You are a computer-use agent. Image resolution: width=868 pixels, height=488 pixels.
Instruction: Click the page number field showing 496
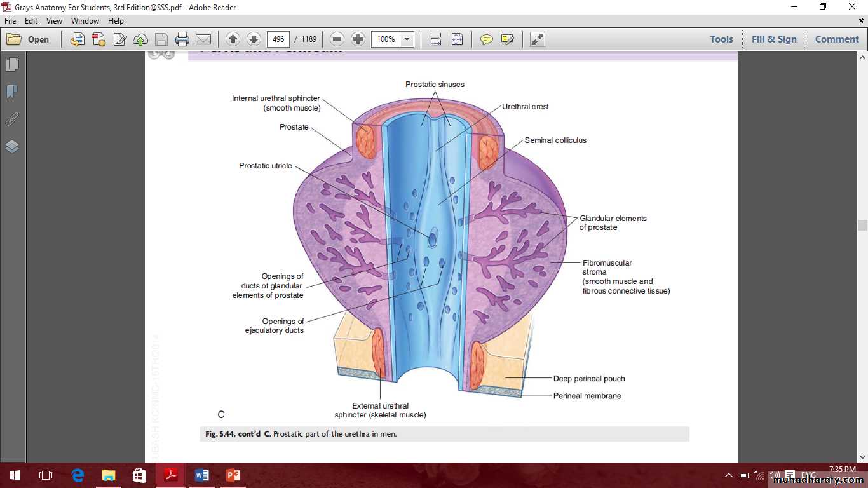click(278, 39)
